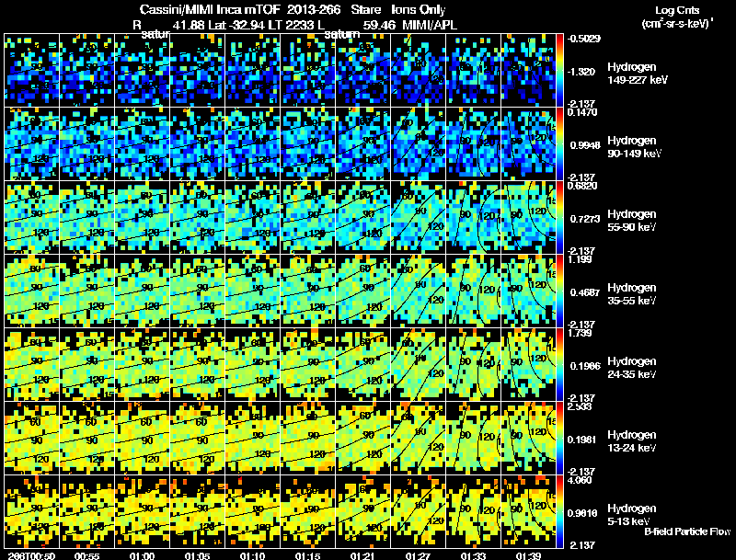Click the 'Hydrogen 13-24 keV' row label
Image resolution: width=736 pixels, height=560 pixels.
point(632,441)
